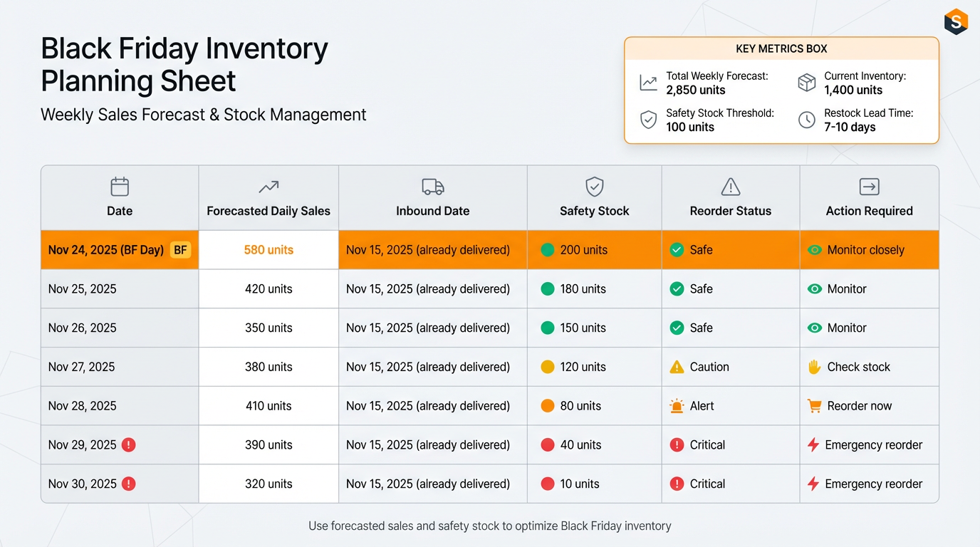Open the S logo in the top right corner
This screenshot has width=980, height=547.
(956, 21)
